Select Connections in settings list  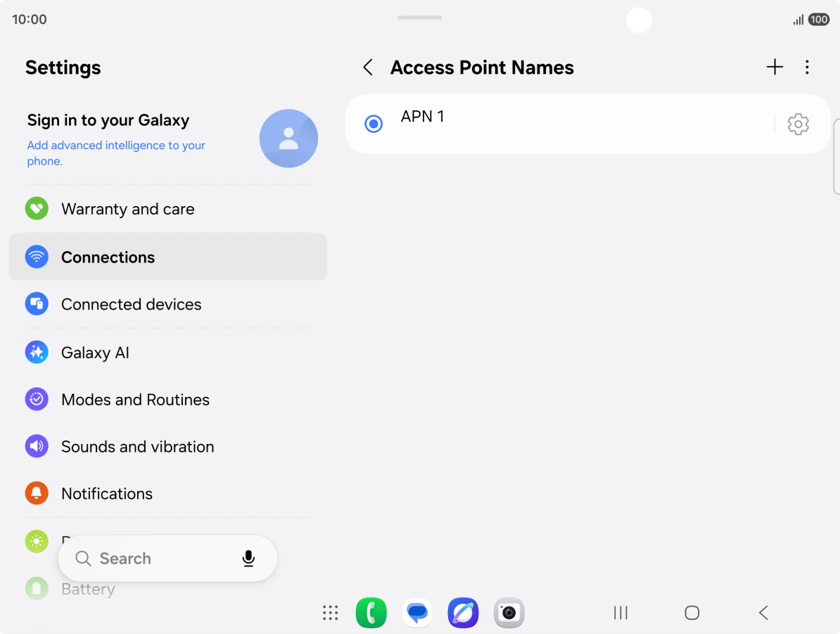coord(168,257)
